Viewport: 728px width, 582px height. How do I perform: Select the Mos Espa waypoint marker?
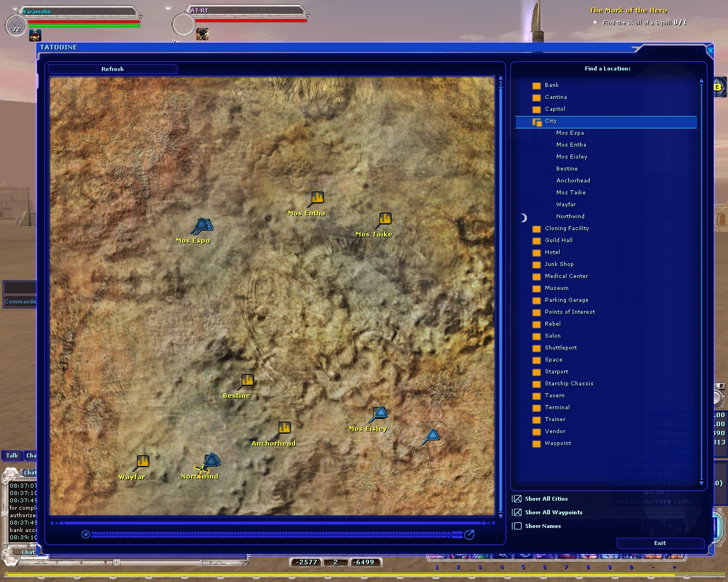pyautogui.click(x=202, y=226)
